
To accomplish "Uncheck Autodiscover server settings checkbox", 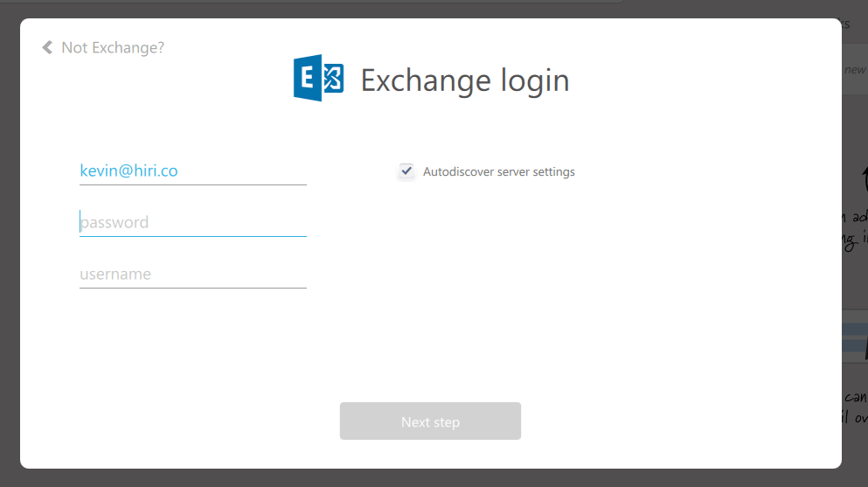I will [406, 171].
